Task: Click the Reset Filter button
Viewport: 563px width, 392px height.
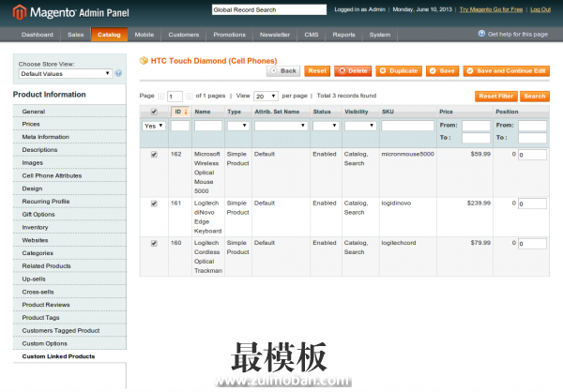Action: 495,97
